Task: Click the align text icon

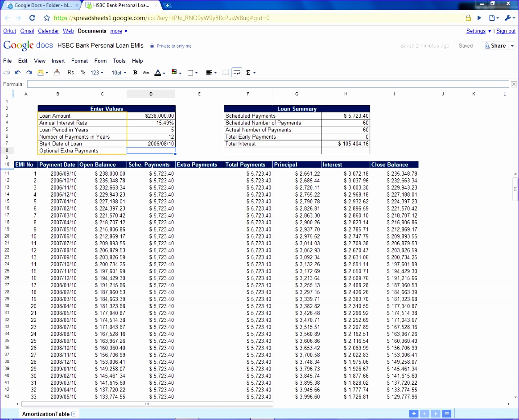Action: [209, 73]
